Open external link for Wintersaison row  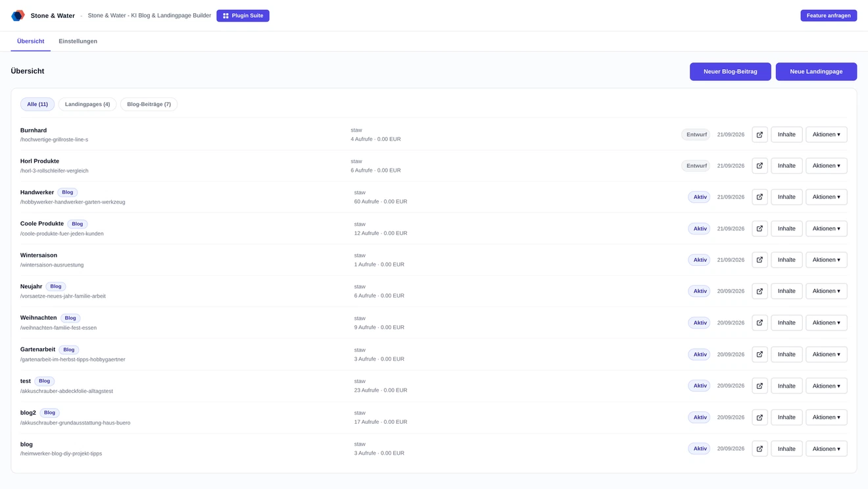point(759,260)
